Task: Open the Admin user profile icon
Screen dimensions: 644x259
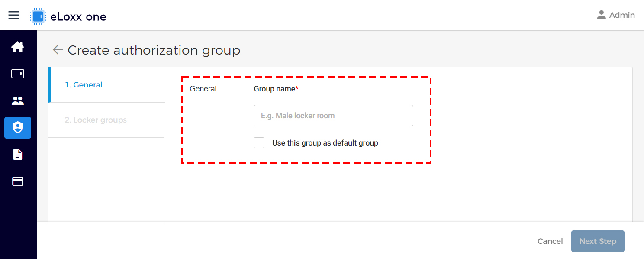Action: [x=601, y=15]
